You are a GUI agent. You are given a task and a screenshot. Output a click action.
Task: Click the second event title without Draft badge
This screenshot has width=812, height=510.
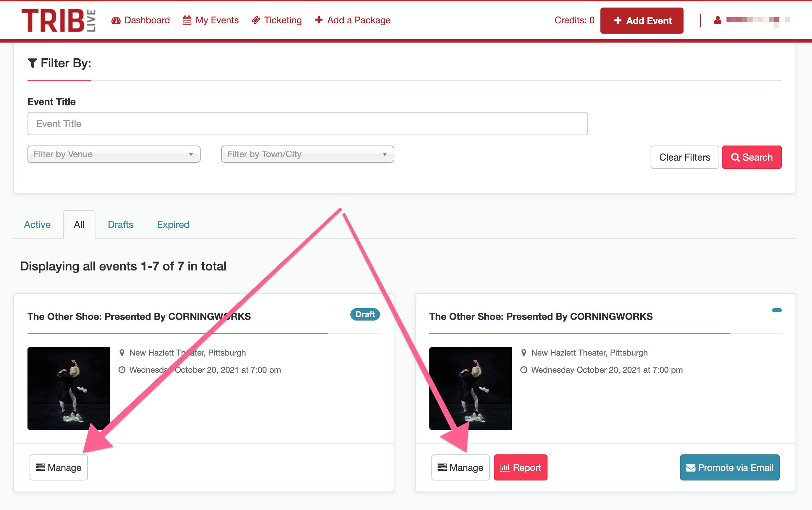coord(541,316)
